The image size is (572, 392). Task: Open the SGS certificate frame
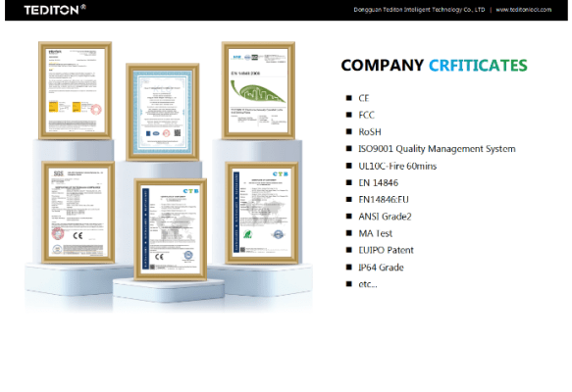pos(78,213)
